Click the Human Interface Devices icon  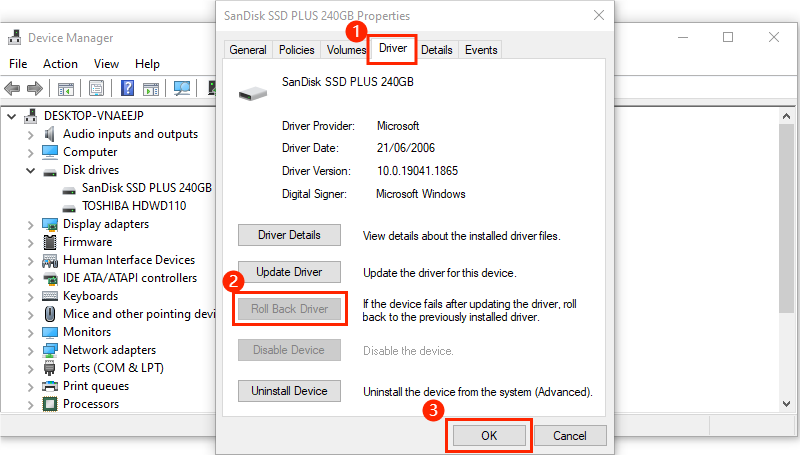(50, 261)
